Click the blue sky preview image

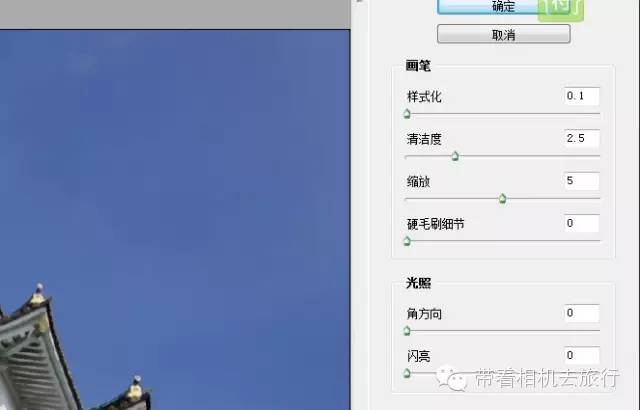tap(175, 219)
